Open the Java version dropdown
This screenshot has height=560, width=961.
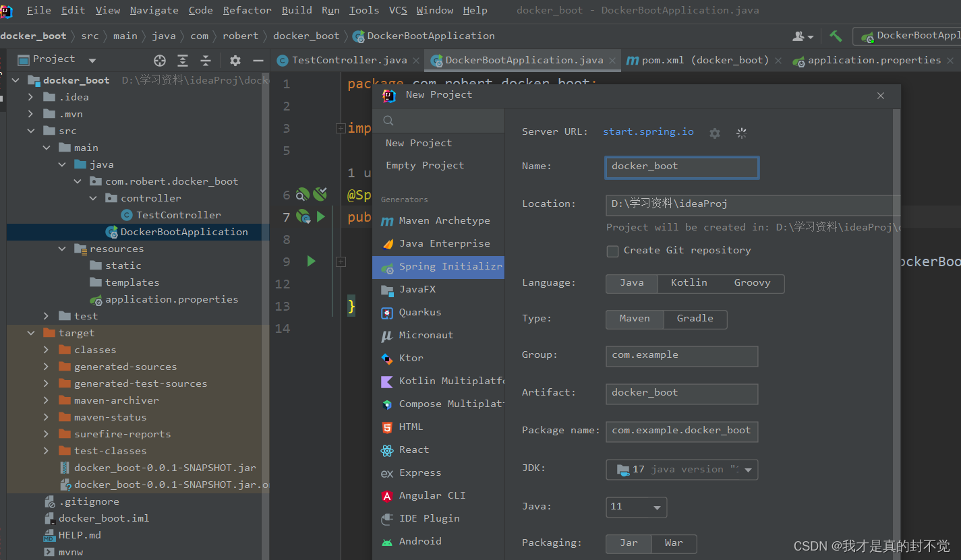pos(636,507)
